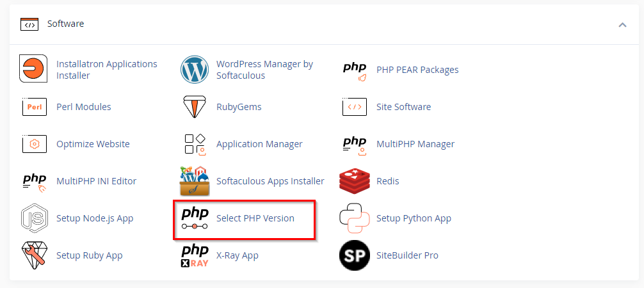Open Softaculous Apps Installer link
Screen dimensions: 644x288
tap(270, 181)
